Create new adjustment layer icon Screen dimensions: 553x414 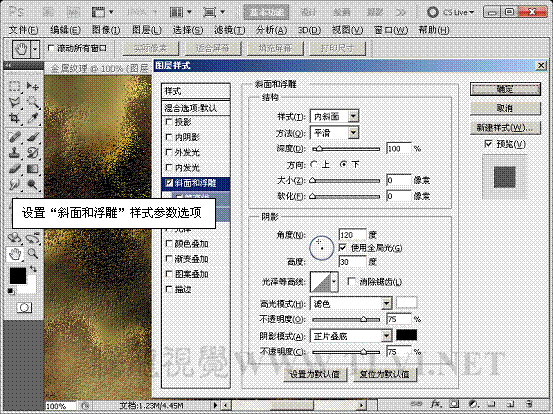(x=473, y=404)
